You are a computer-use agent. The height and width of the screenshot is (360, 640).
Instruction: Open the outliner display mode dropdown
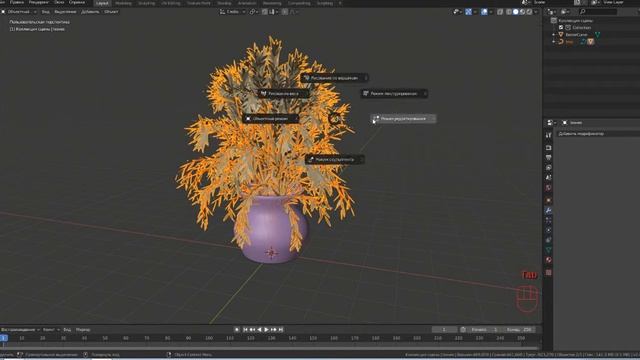point(566,12)
